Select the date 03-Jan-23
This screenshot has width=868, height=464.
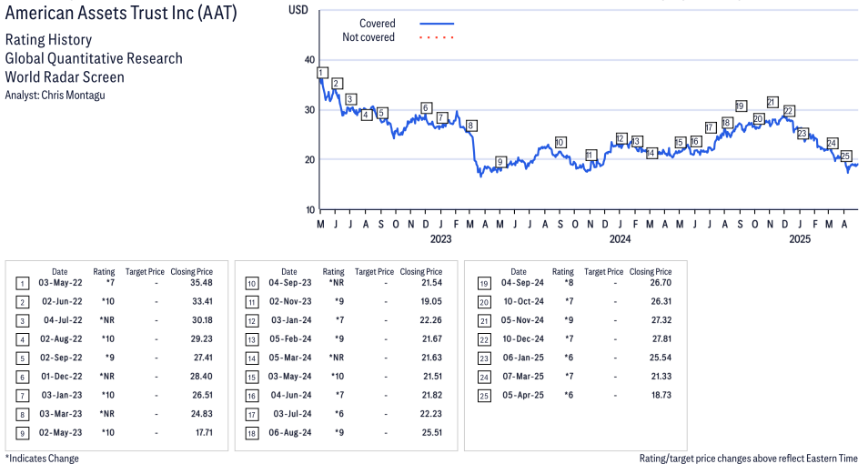pyautogui.click(x=61, y=396)
